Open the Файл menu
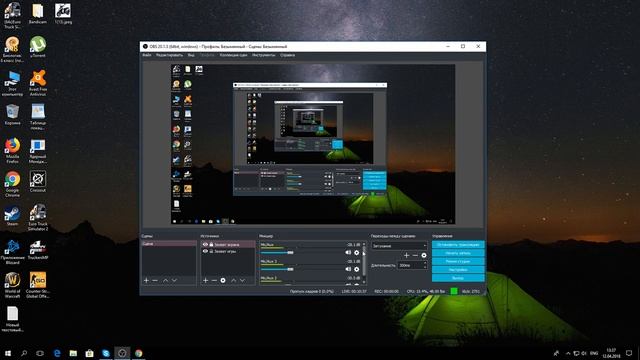Viewport: 640px width, 360px height. pyautogui.click(x=147, y=55)
